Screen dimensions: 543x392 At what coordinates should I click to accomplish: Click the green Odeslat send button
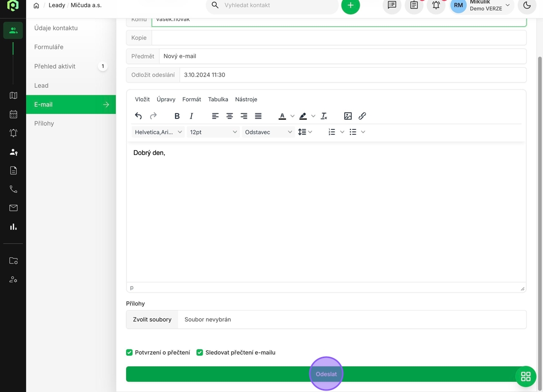pyautogui.click(x=326, y=374)
